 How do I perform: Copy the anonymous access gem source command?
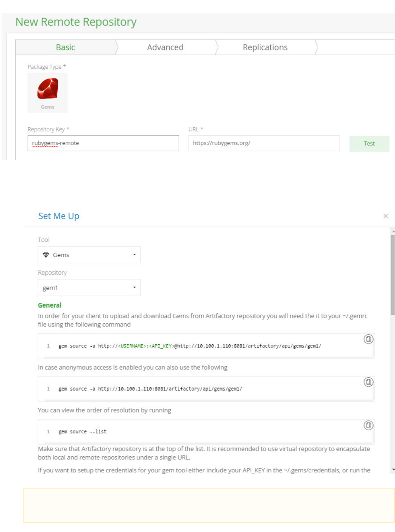point(368,382)
